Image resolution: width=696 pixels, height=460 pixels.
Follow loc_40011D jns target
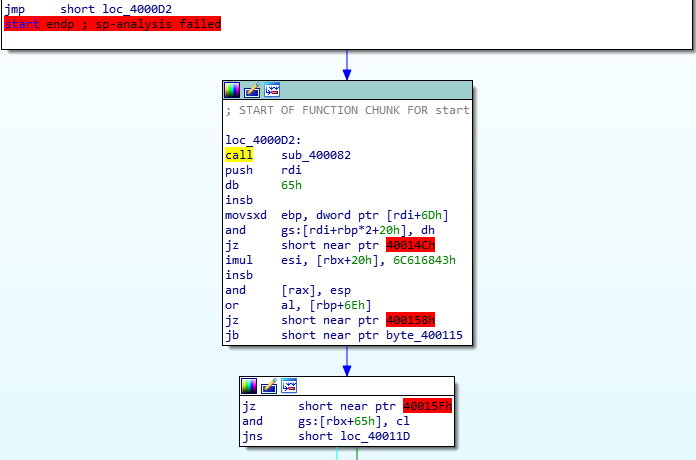pyautogui.click(x=376, y=436)
